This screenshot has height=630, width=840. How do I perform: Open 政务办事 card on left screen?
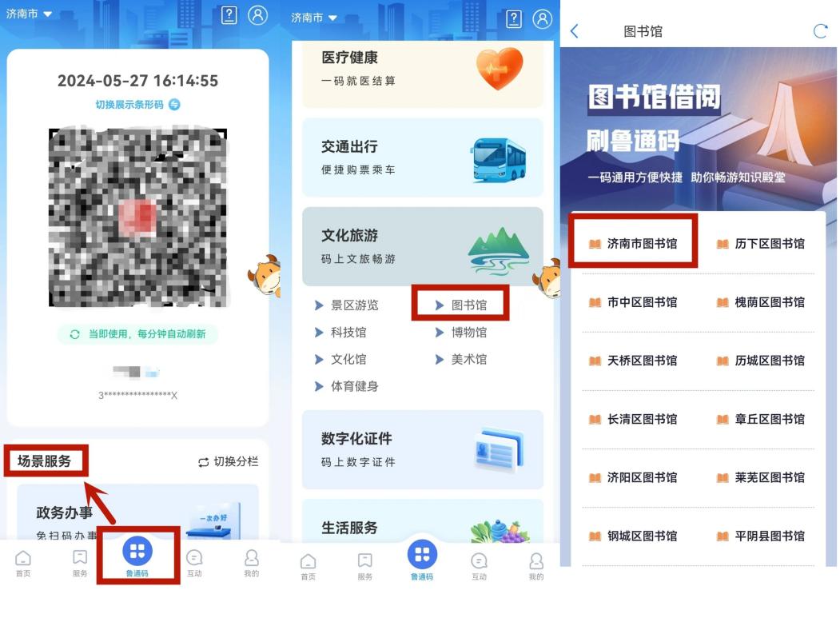(x=137, y=512)
